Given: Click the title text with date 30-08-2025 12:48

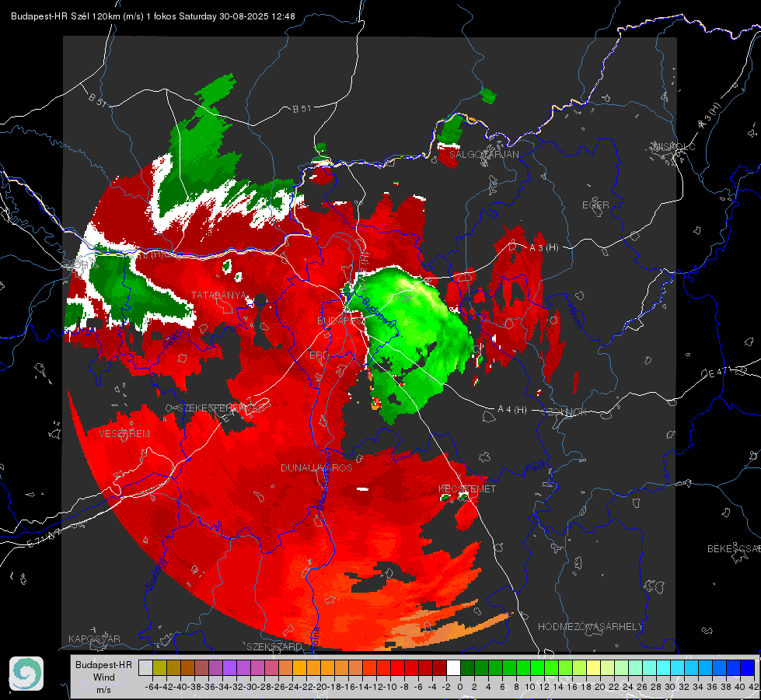Looking at the screenshot, I should 153,16.
